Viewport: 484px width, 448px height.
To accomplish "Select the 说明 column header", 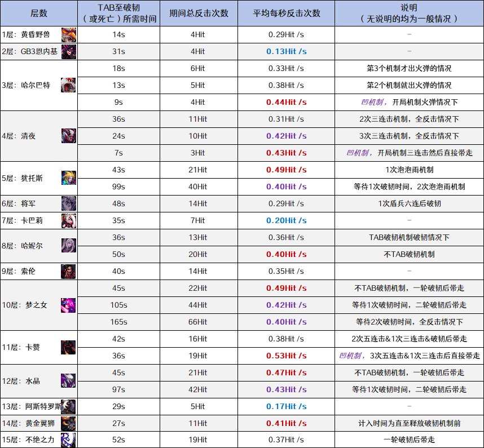I will coord(409,14).
